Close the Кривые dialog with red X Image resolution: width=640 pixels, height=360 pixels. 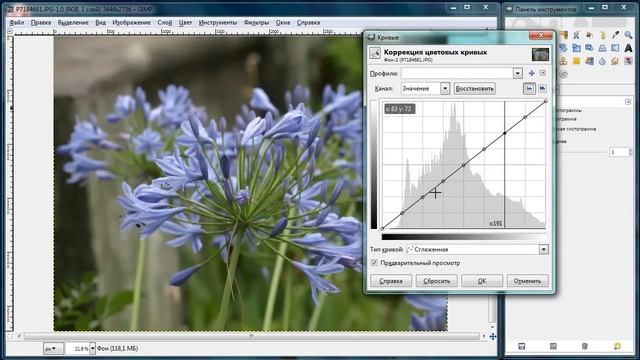541,36
